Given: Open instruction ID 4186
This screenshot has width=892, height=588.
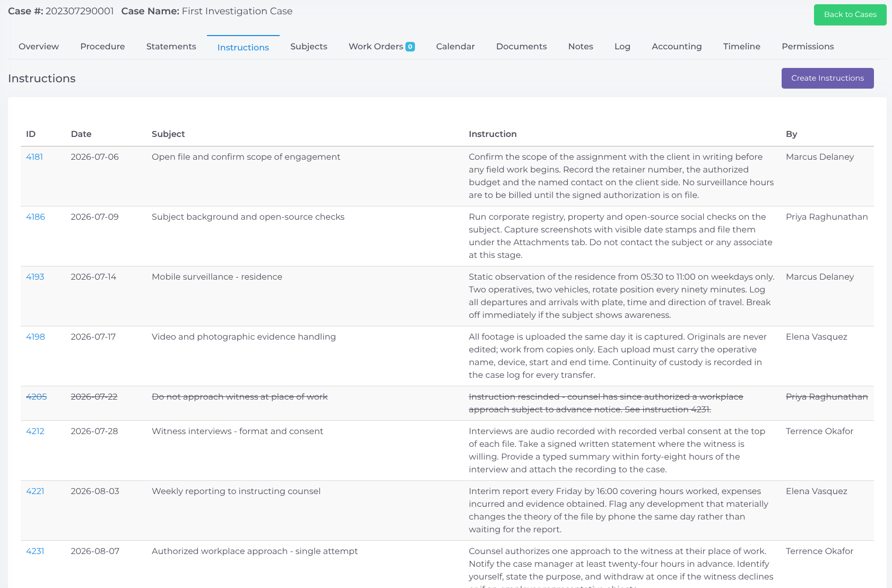Looking at the screenshot, I should 36,217.
